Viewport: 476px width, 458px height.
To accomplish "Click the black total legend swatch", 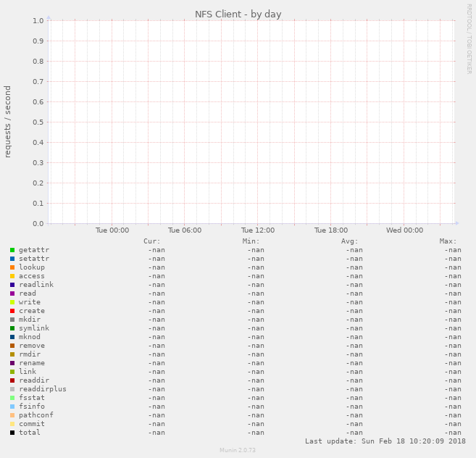I will pyautogui.click(x=12, y=433).
